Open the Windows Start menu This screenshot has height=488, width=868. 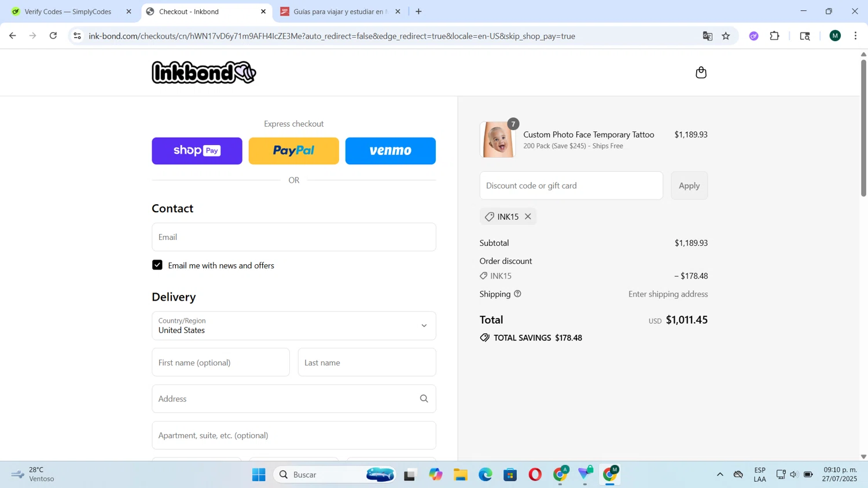[259, 475]
